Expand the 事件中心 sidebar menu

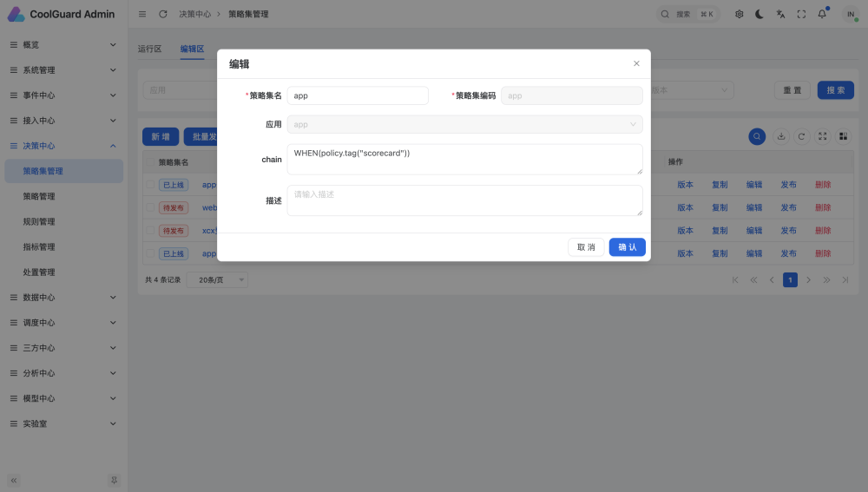63,95
